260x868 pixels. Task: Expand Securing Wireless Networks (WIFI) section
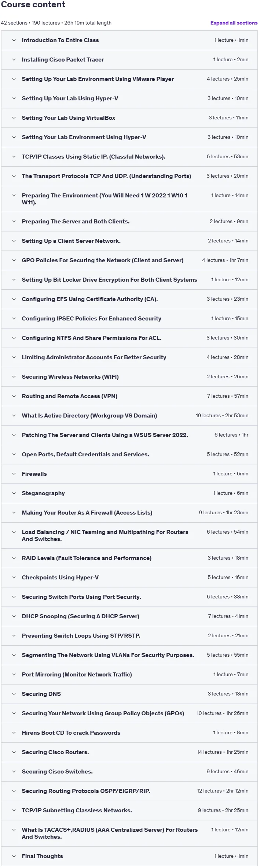click(x=129, y=377)
